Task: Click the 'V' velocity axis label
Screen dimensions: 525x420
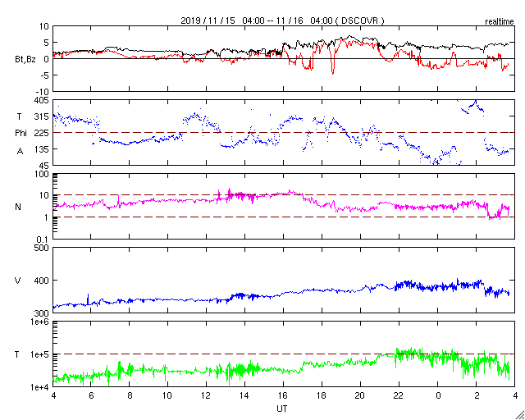Action: [x=18, y=281]
